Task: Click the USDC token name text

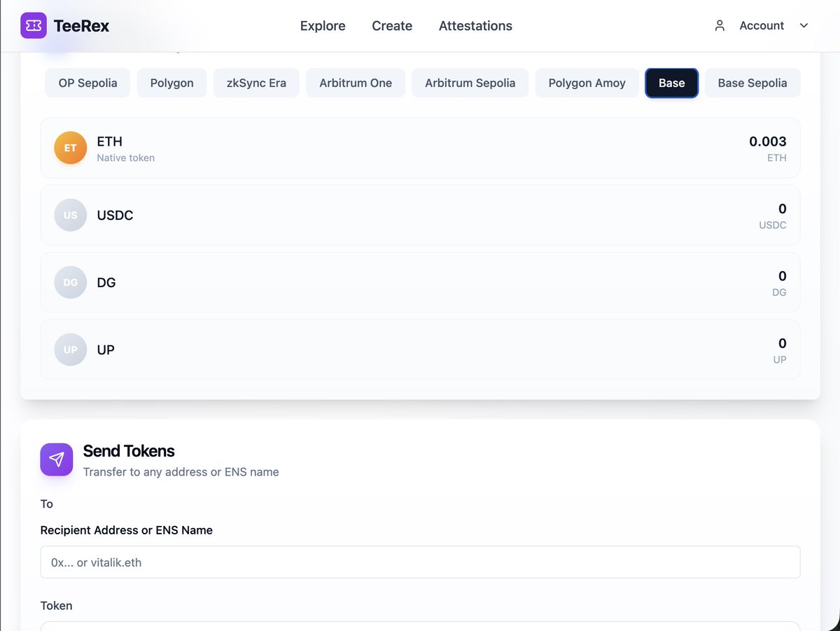Action: [x=115, y=215]
